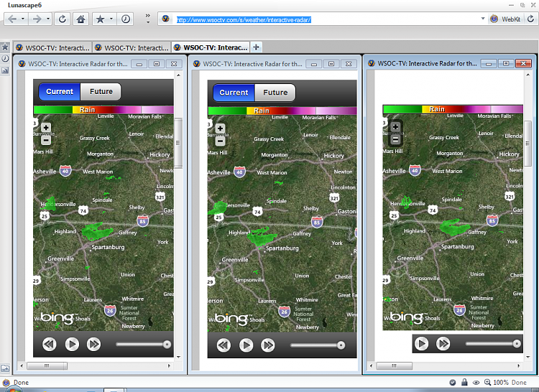Open the Favorites star dropdown arrow
The image size is (539, 392).
pyautogui.click(x=111, y=19)
